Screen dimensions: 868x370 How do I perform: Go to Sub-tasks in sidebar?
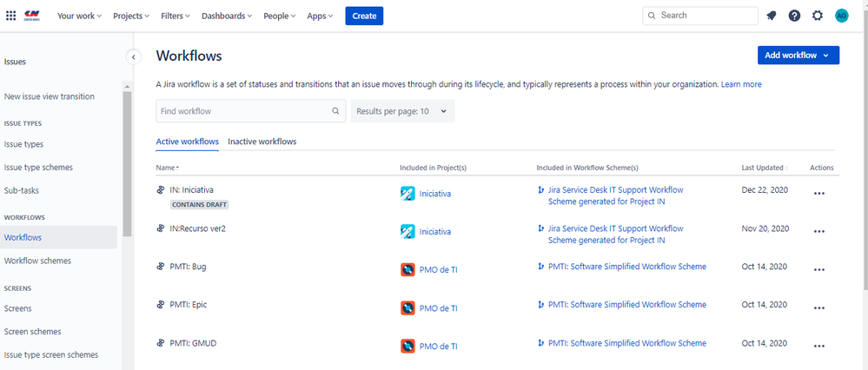22,190
